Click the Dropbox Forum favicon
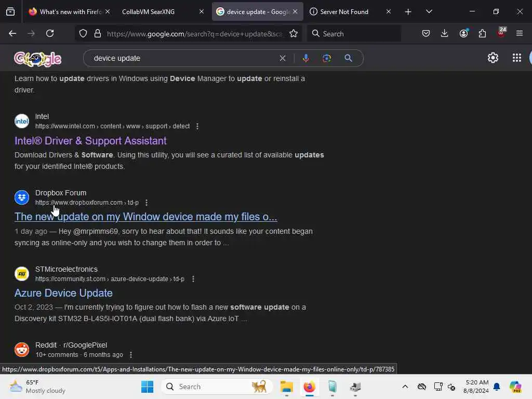The image size is (532, 399). pos(22,197)
